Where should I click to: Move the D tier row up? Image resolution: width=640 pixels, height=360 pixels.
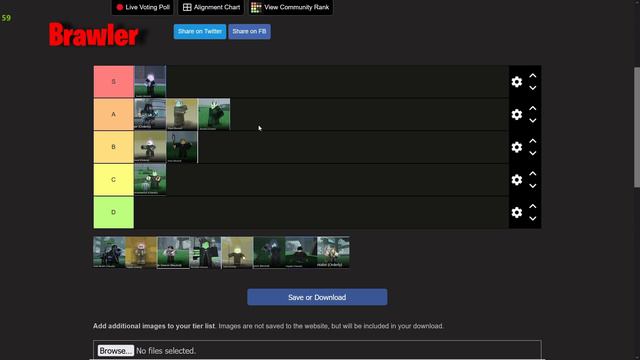(x=533, y=206)
